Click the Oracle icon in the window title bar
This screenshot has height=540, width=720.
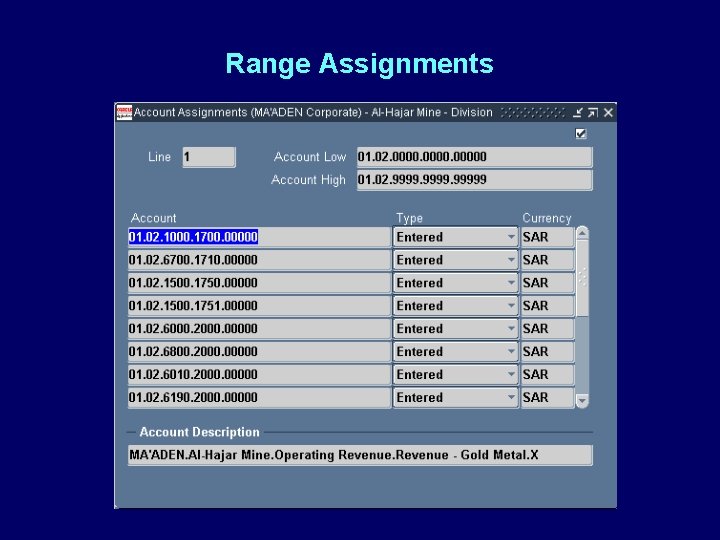124,112
